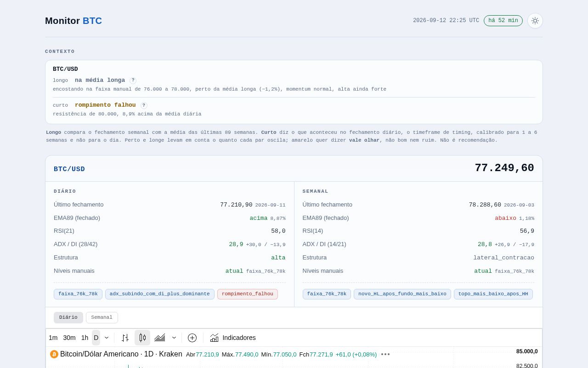Click the DIÁRIO column header
The image size is (588, 368).
[x=65, y=191]
